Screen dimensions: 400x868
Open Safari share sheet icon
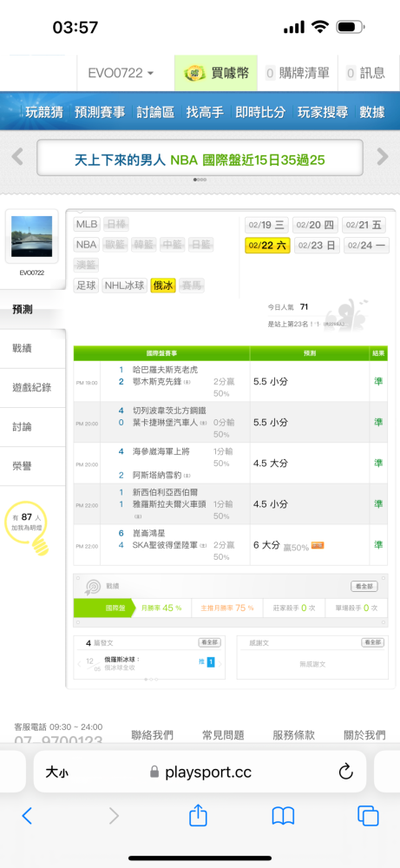click(198, 815)
